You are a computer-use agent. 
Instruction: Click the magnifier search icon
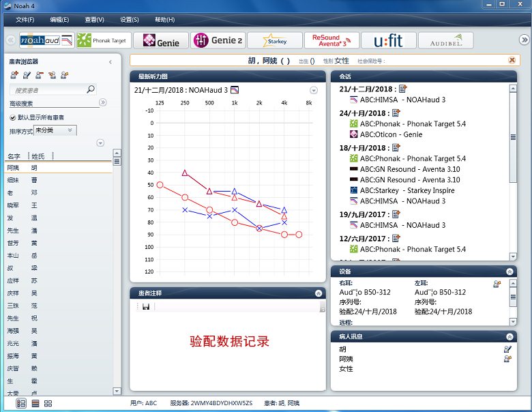pyautogui.click(x=91, y=89)
